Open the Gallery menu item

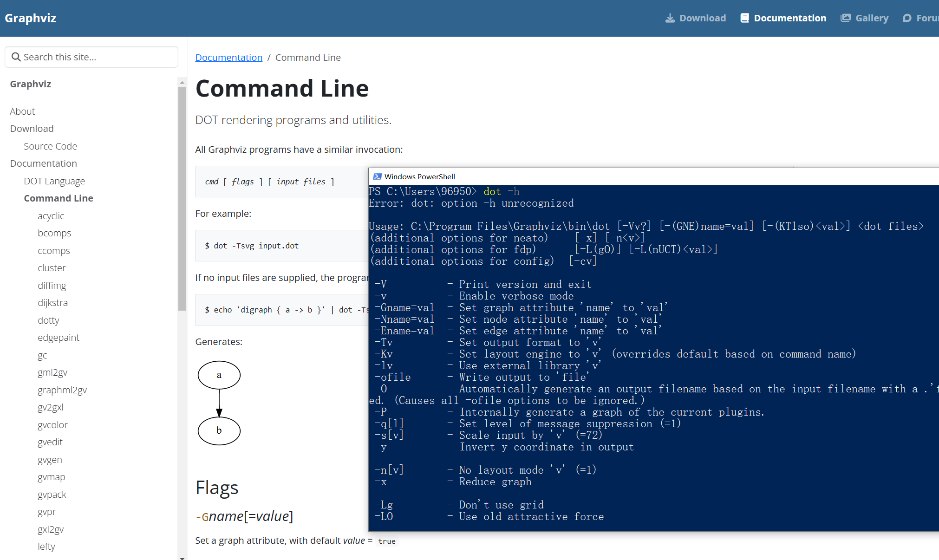(871, 18)
